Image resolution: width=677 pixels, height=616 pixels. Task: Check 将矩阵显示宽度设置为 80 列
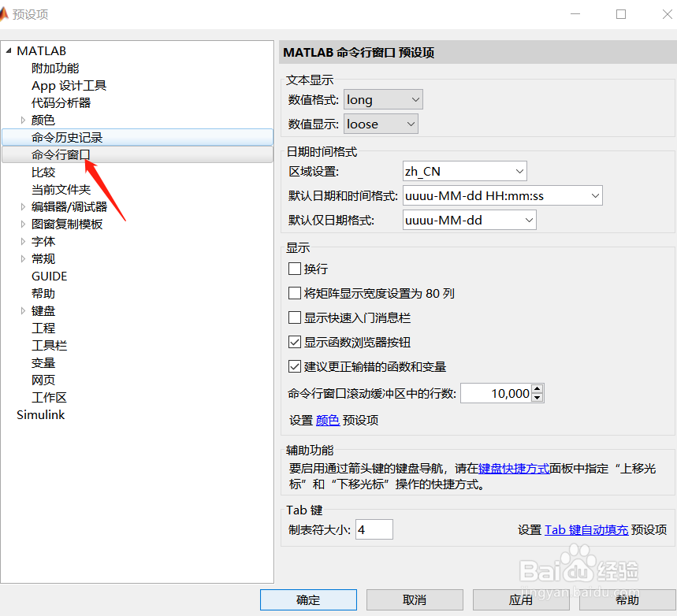[295, 294]
